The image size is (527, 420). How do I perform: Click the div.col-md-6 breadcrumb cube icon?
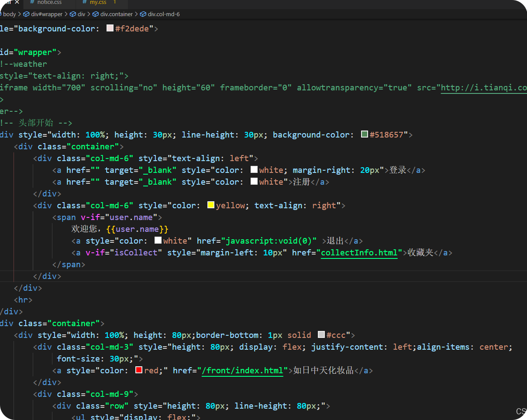[x=143, y=14]
